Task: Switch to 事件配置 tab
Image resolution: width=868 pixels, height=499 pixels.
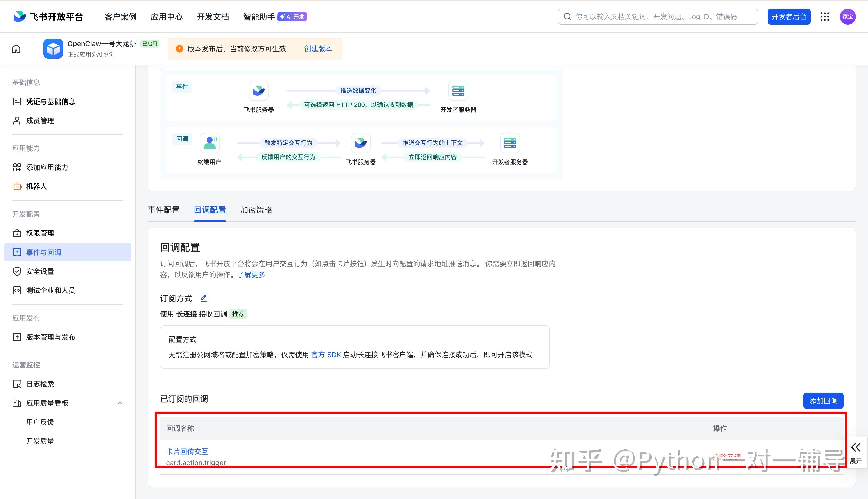Action: click(164, 210)
